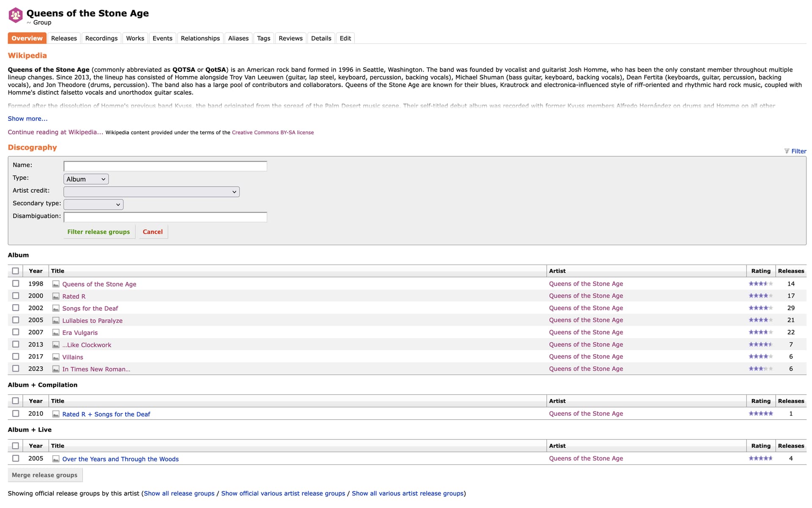Tick the checkbox for Over the Years and Through the Woods
This screenshot has width=812, height=508.
point(16,458)
